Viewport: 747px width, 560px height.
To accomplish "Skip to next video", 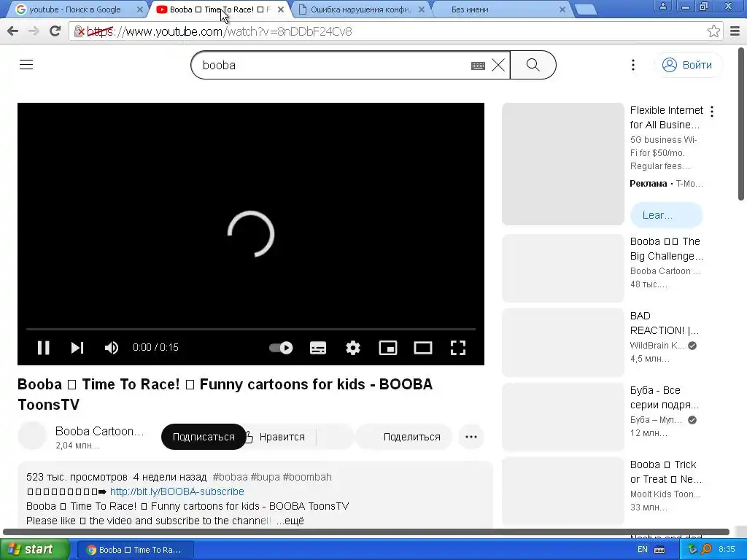I will click(x=77, y=348).
